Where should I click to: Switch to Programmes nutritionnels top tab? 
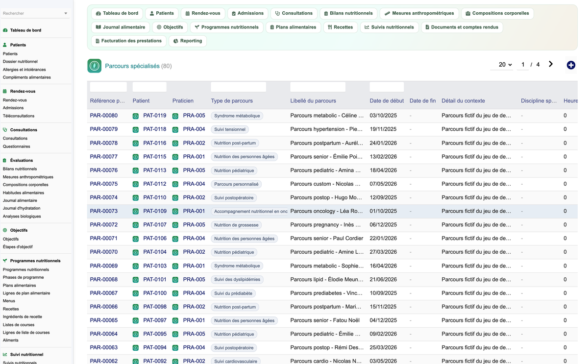[226, 27]
